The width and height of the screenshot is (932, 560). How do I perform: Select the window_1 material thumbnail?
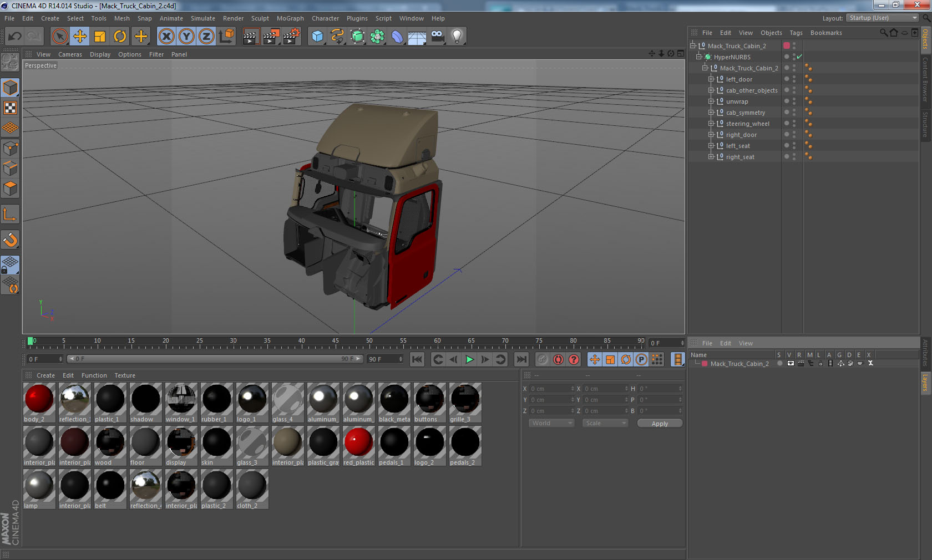point(181,403)
